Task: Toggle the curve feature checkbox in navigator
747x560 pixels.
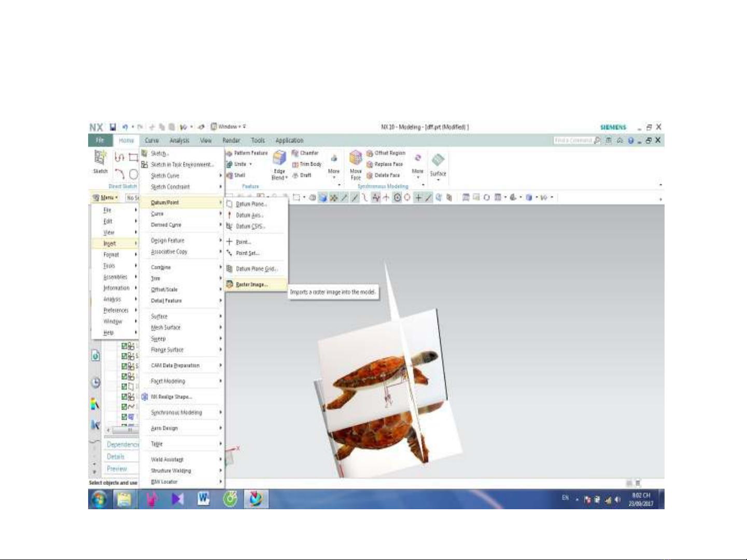Action: (x=124, y=407)
